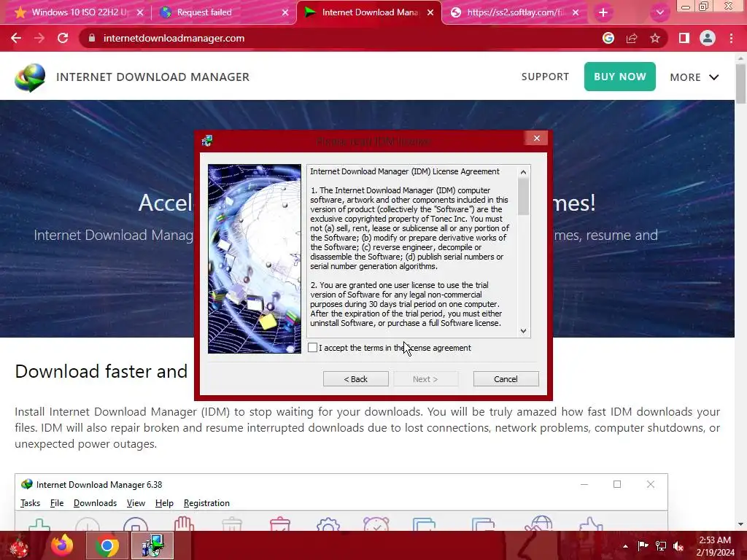Click the BUY NOW button

[x=620, y=77]
